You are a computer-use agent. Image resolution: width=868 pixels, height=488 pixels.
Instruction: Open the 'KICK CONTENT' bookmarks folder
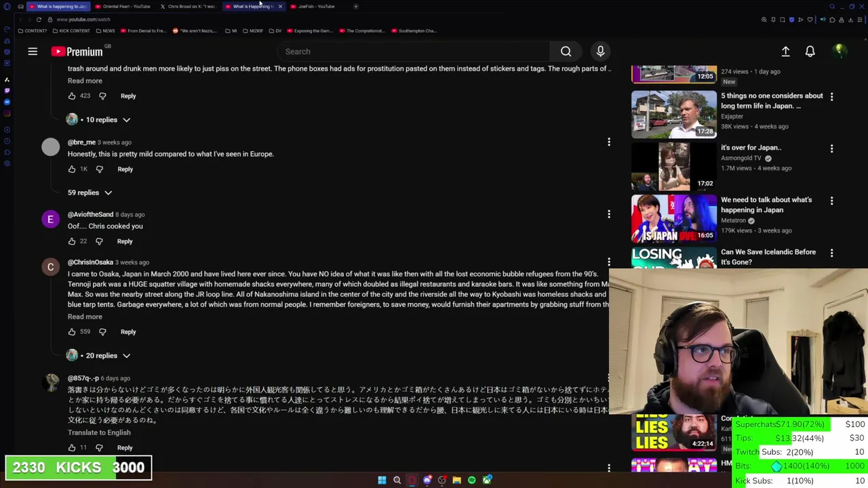[x=71, y=30]
